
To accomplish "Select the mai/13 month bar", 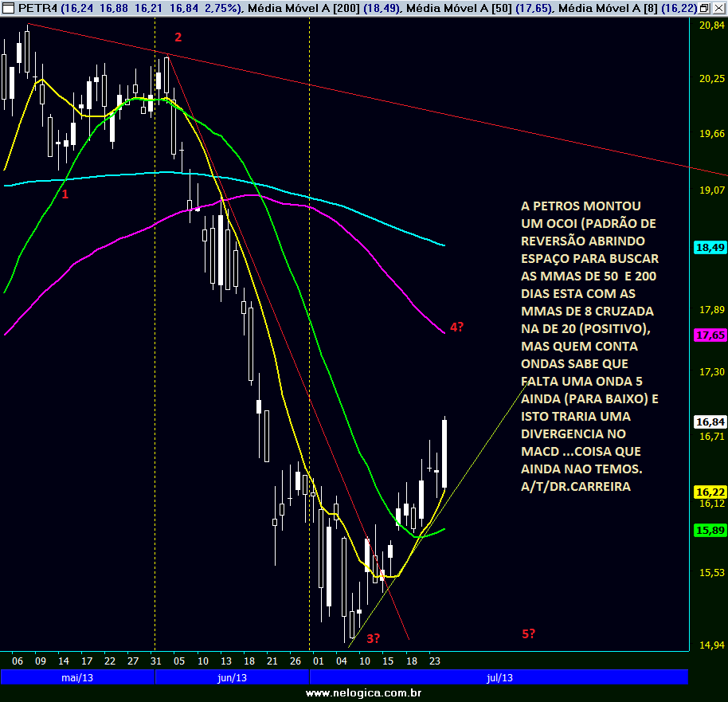I will [x=77, y=677].
